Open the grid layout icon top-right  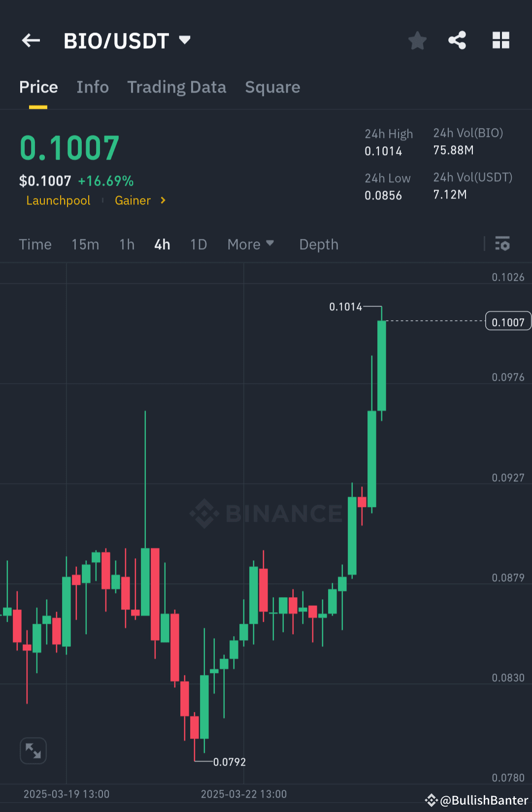[x=501, y=40]
